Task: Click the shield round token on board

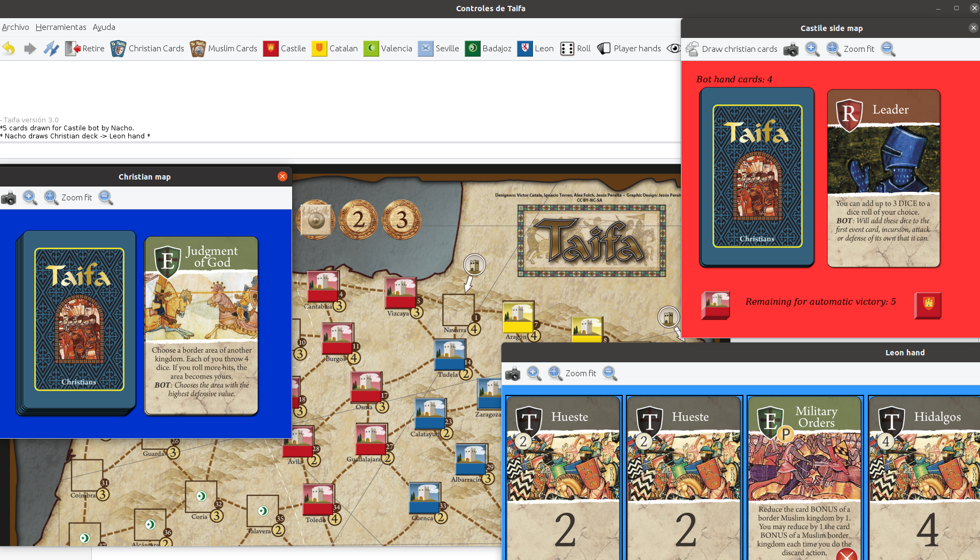Action: click(x=316, y=220)
